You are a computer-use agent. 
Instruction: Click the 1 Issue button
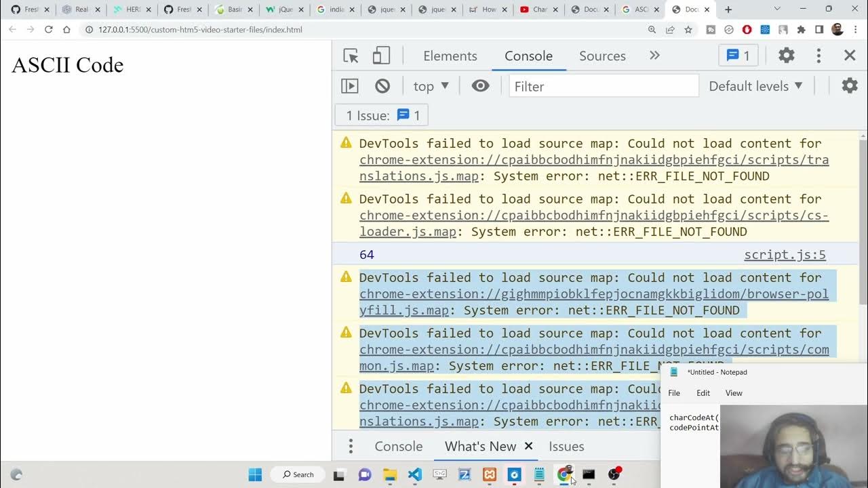coord(382,115)
